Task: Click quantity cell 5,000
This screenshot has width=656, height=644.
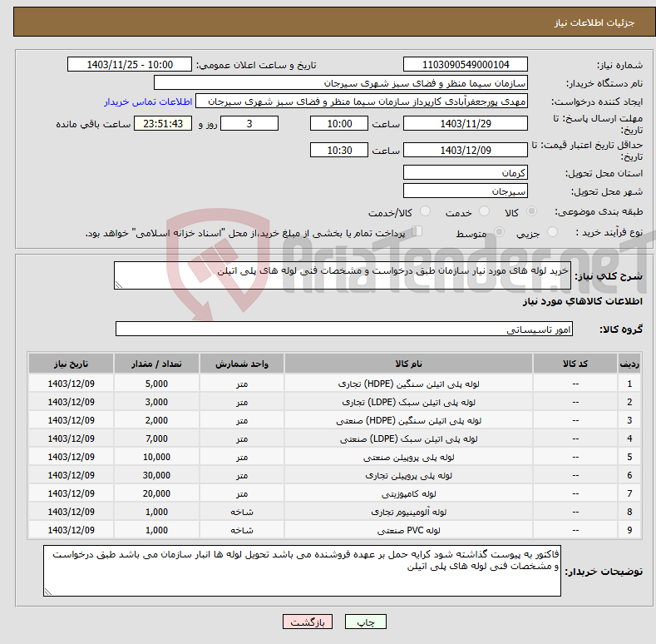Action: pyautogui.click(x=156, y=384)
